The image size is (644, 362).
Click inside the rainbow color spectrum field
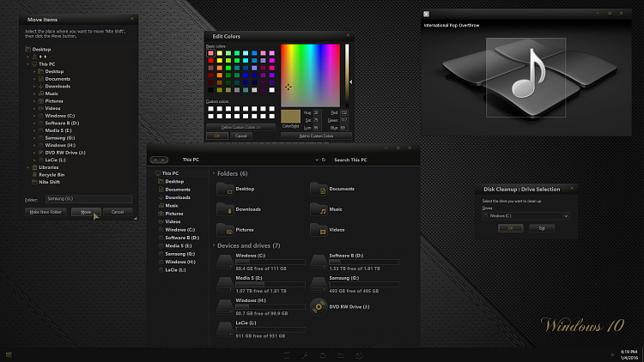click(311, 75)
